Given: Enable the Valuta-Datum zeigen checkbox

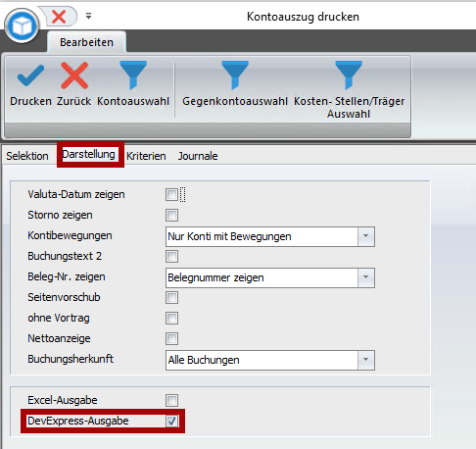Looking at the screenshot, I should (171, 195).
